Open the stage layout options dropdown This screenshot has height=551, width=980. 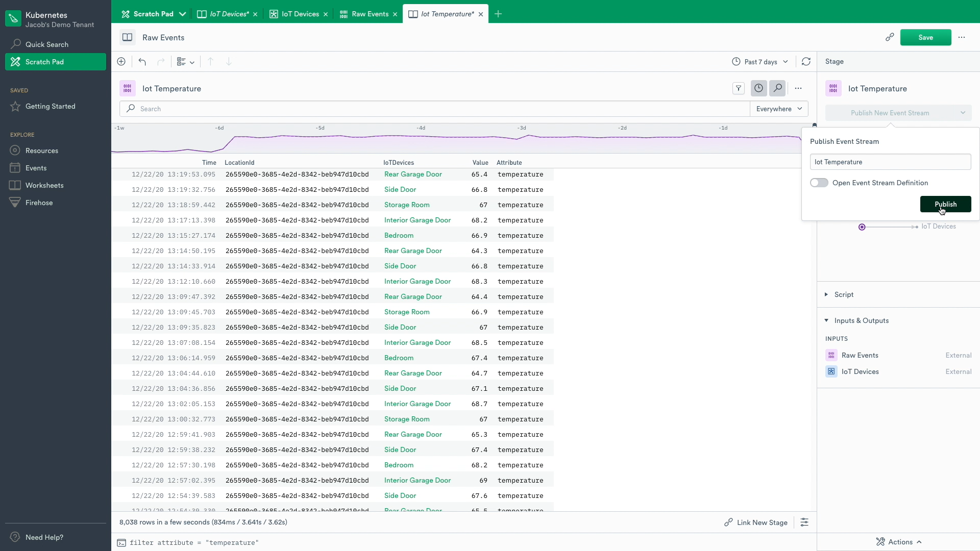tap(185, 62)
